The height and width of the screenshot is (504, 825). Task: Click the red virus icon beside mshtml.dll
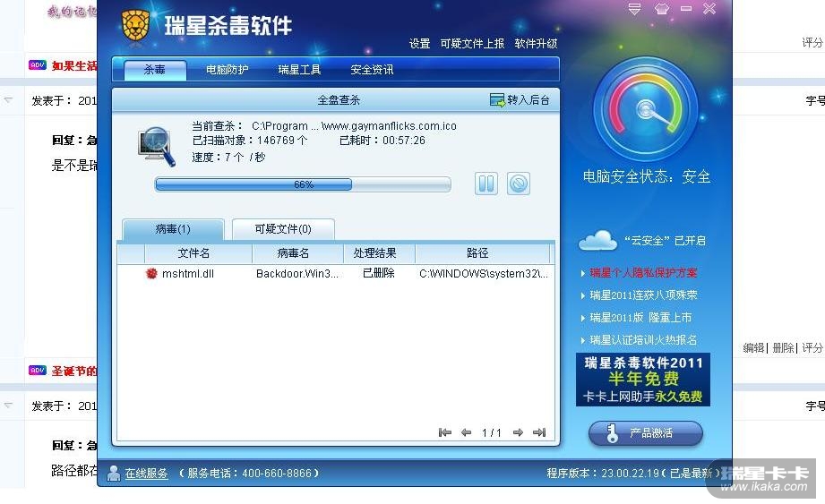click(x=151, y=273)
